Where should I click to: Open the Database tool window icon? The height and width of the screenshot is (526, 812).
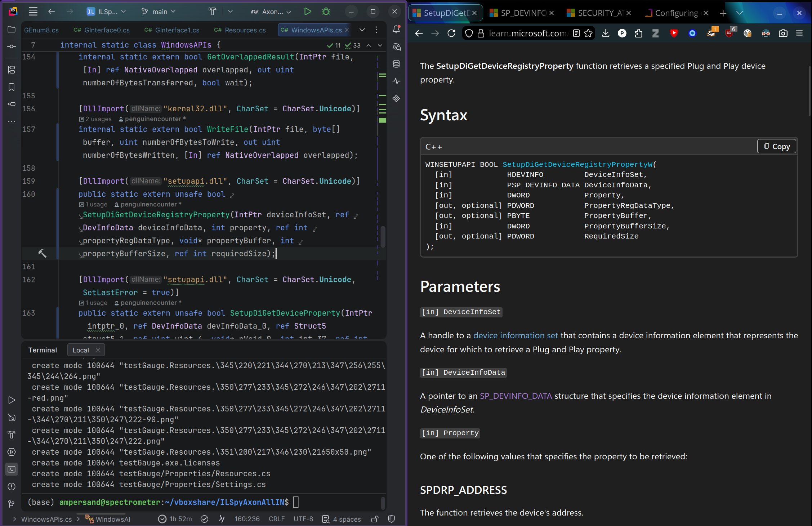396,64
